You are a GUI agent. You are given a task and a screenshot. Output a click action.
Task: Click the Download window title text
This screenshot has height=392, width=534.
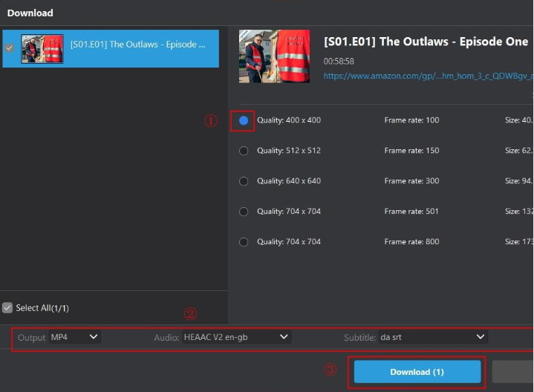click(30, 13)
